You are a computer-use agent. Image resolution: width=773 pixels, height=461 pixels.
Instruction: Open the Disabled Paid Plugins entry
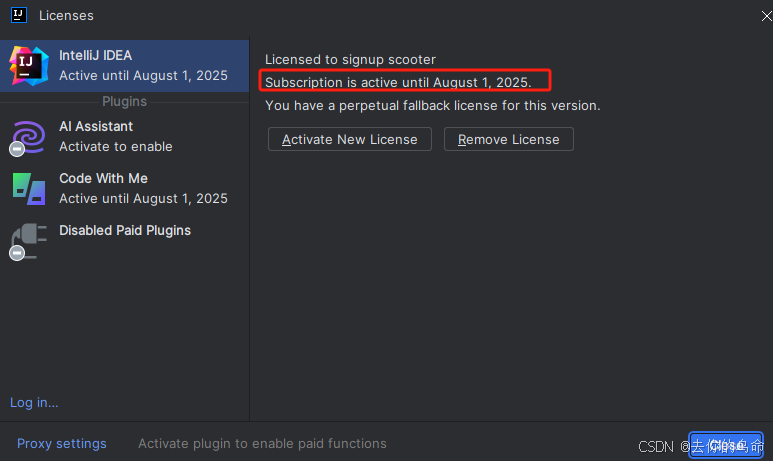[x=125, y=230]
